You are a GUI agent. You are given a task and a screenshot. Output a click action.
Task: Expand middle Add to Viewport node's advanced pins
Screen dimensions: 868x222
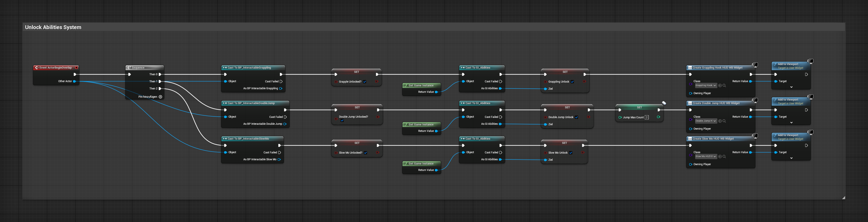click(x=791, y=123)
